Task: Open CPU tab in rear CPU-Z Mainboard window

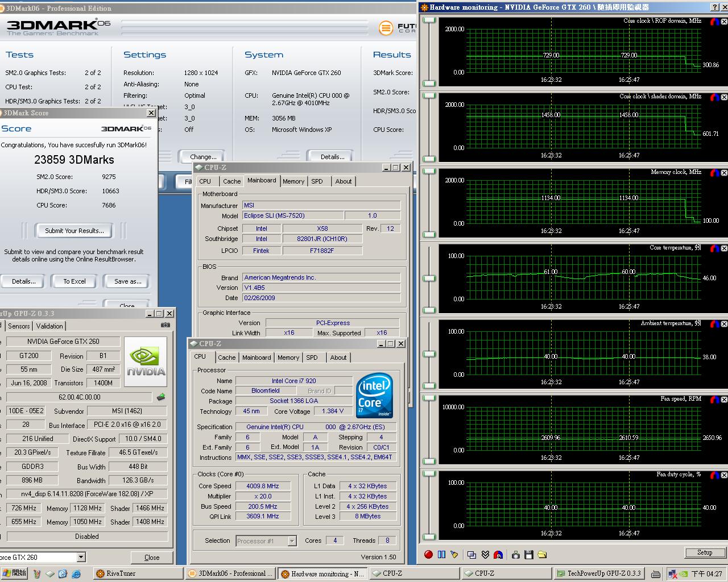Action: pos(205,181)
